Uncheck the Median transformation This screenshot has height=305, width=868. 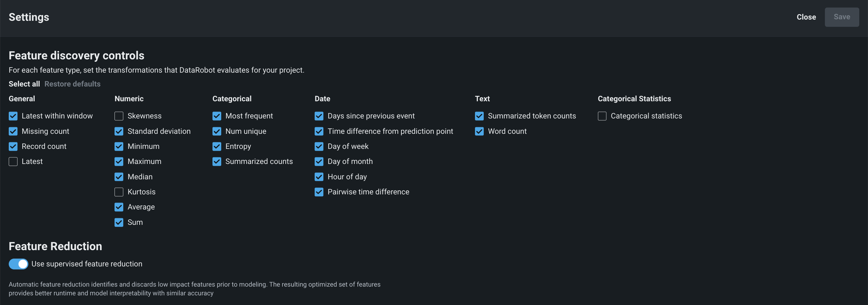point(119,177)
